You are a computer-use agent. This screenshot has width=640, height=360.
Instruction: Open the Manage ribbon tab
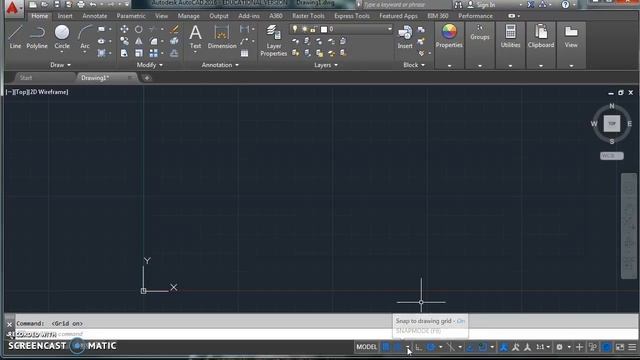click(x=189, y=16)
